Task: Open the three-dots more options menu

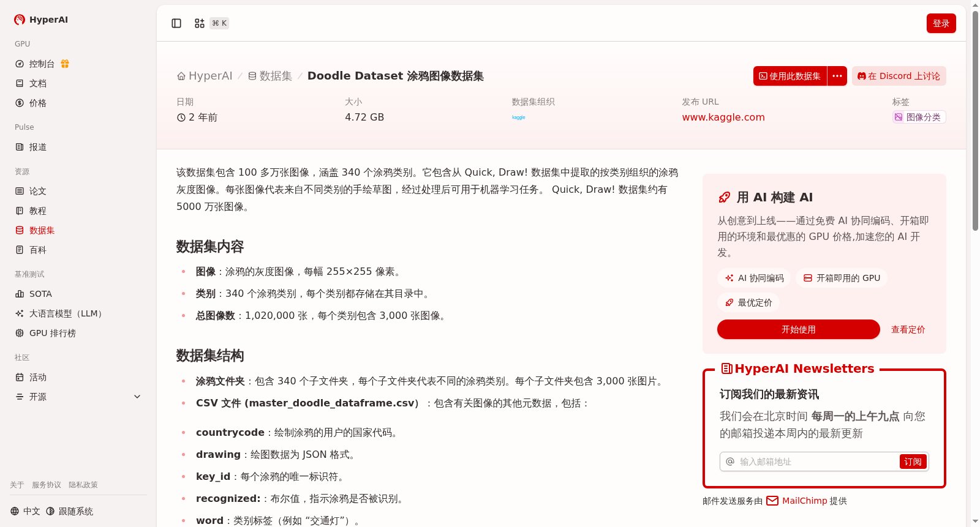Action: (837, 76)
